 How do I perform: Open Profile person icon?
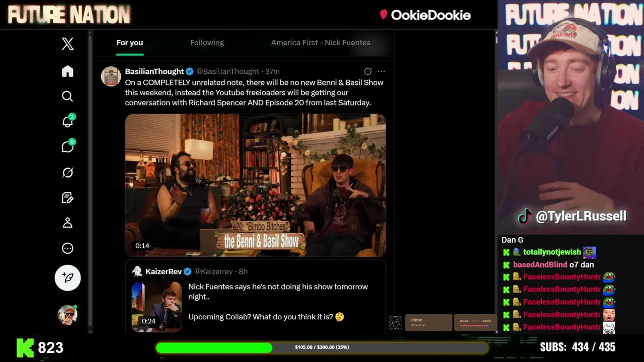(67, 223)
